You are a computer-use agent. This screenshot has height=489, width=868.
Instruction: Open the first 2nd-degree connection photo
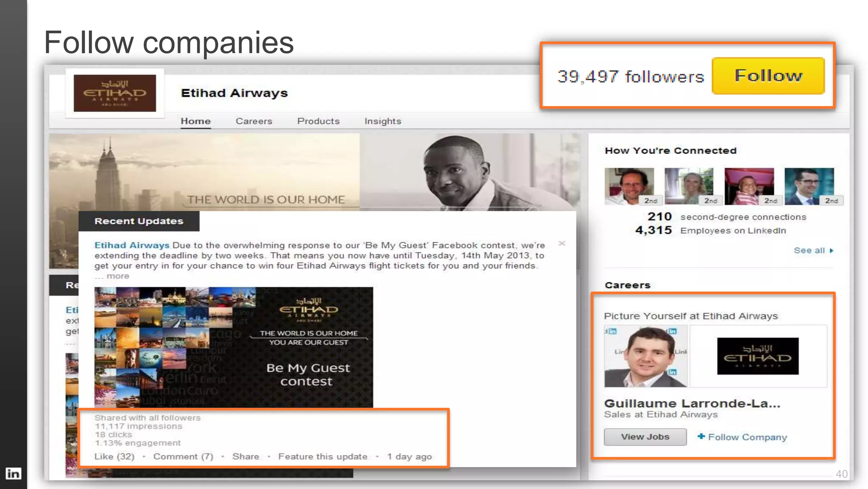point(629,186)
